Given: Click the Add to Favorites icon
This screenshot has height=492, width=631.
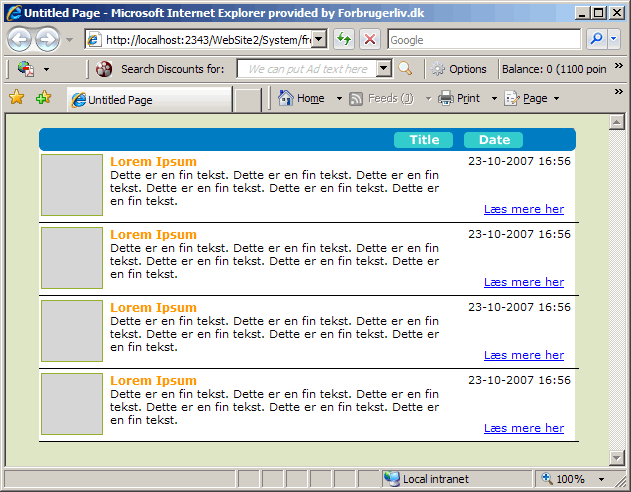Looking at the screenshot, I should coord(43,98).
